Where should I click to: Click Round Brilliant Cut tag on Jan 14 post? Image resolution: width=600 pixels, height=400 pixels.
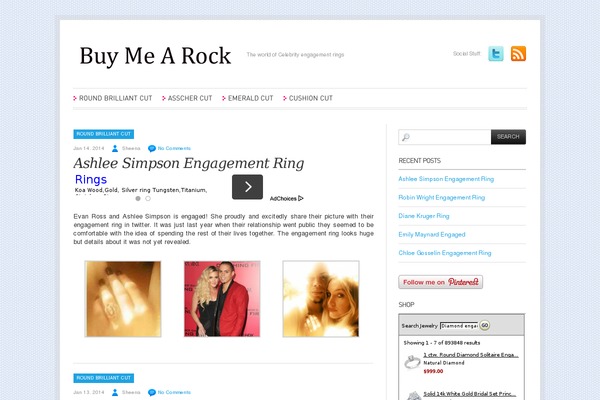104,134
